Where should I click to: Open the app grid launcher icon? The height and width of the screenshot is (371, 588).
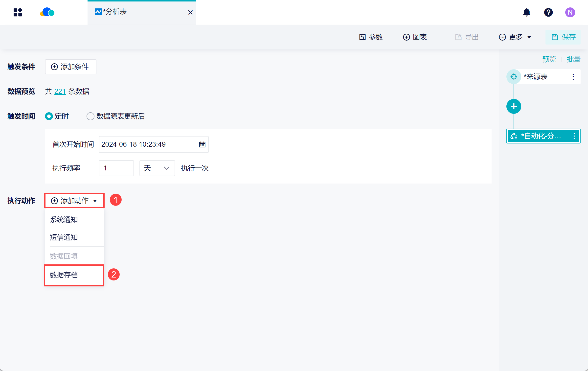tap(18, 12)
